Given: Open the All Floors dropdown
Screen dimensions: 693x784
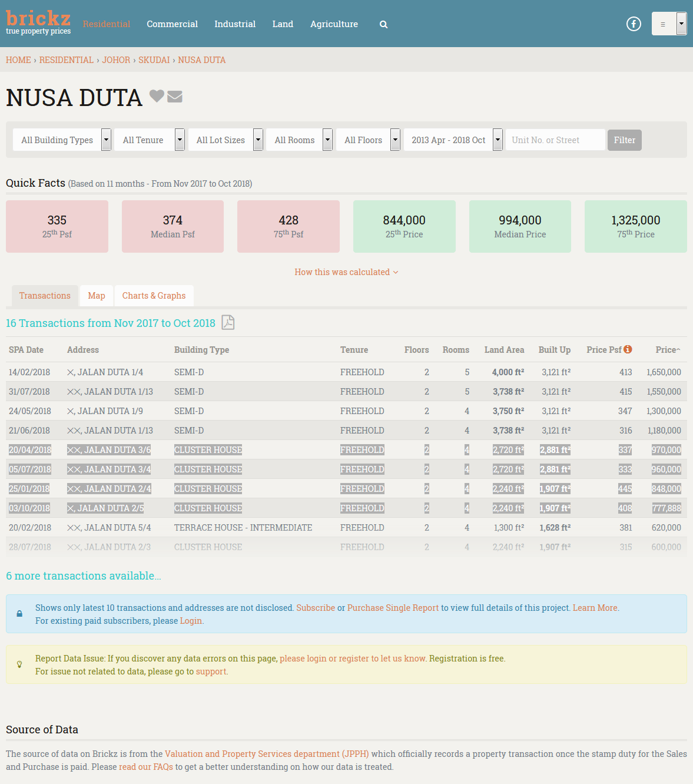Looking at the screenshot, I should tap(369, 140).
